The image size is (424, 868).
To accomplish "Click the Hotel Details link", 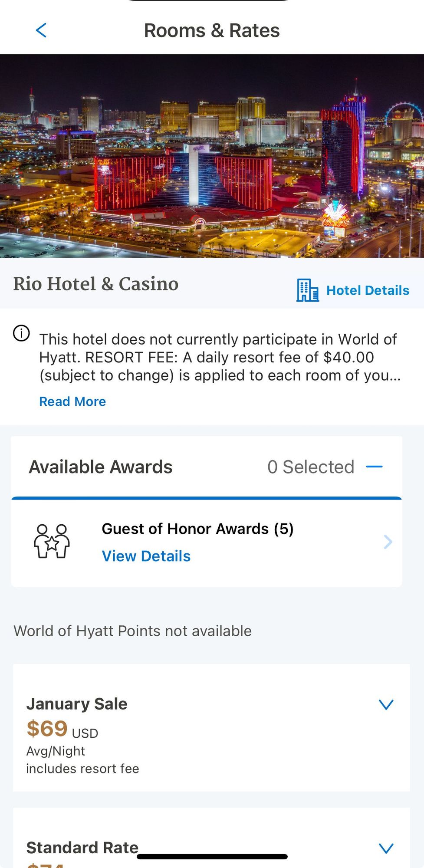I will 368,290.
